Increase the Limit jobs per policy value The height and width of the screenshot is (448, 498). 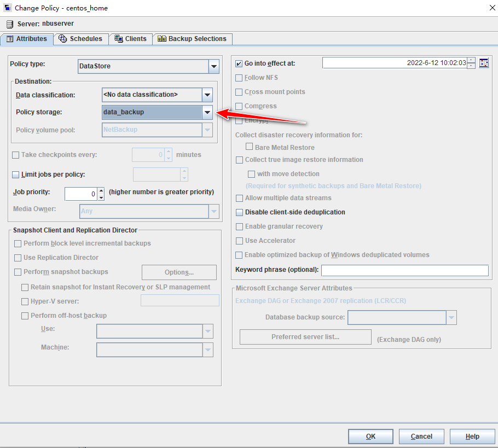click(184, 171)
